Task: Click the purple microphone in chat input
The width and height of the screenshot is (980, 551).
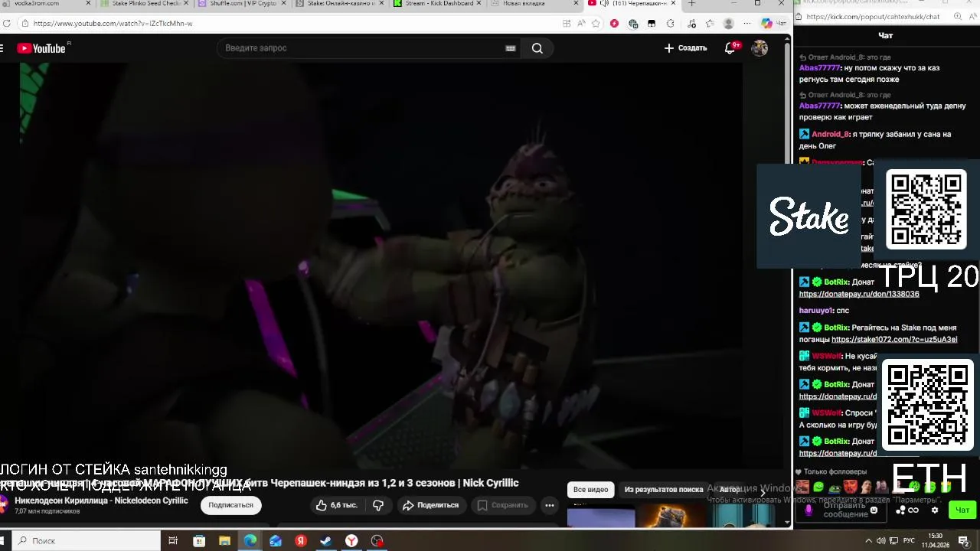Action: click(x=808, y=510)
